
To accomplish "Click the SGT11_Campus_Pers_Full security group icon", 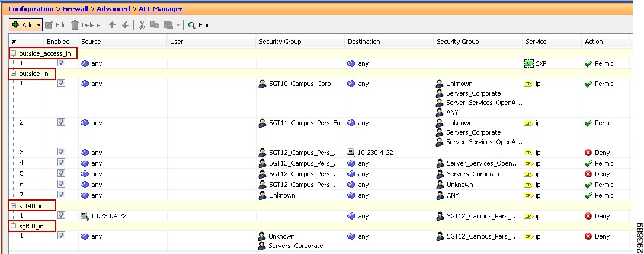I will (x=262, y=123).
